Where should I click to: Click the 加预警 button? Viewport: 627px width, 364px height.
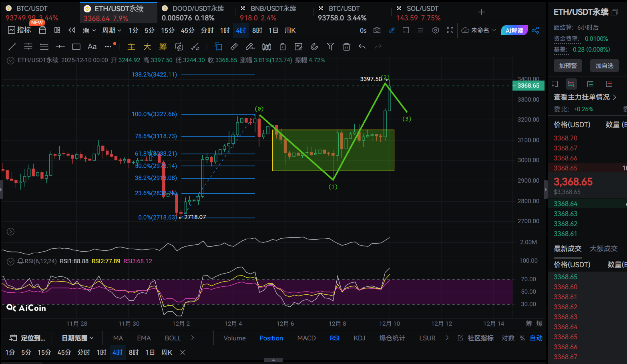pyautogui.click(x=568, y=66)
